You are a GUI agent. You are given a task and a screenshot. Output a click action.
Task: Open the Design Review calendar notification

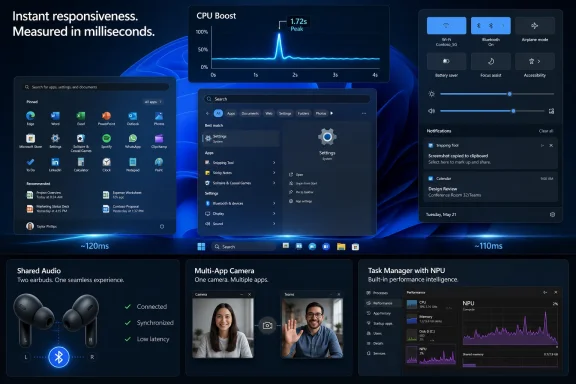[x=490, y=187]
